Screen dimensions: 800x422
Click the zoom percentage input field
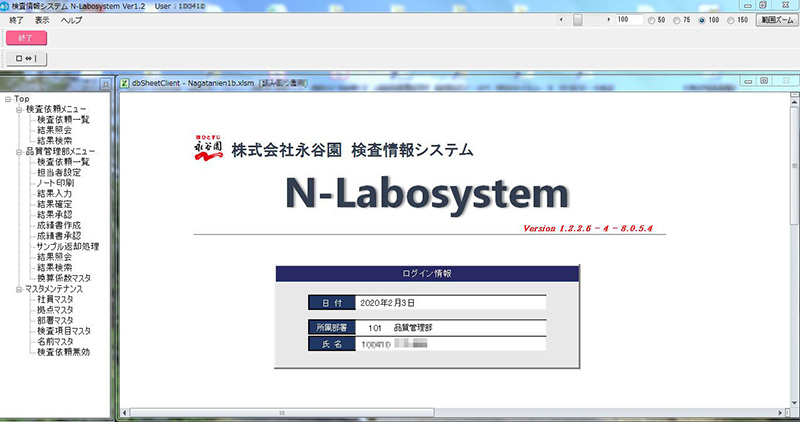point(628,19)
